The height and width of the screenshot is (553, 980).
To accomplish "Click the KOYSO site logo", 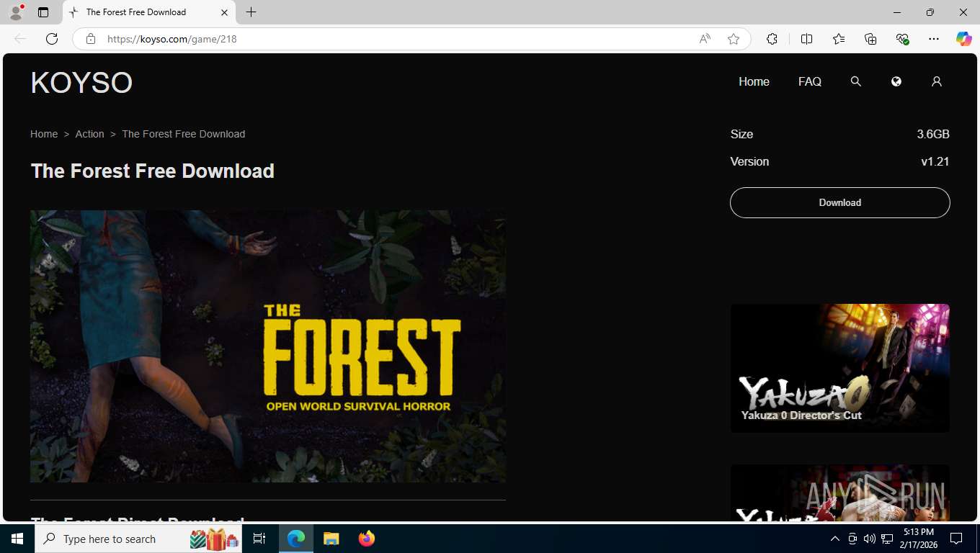I will coord(81,83).
